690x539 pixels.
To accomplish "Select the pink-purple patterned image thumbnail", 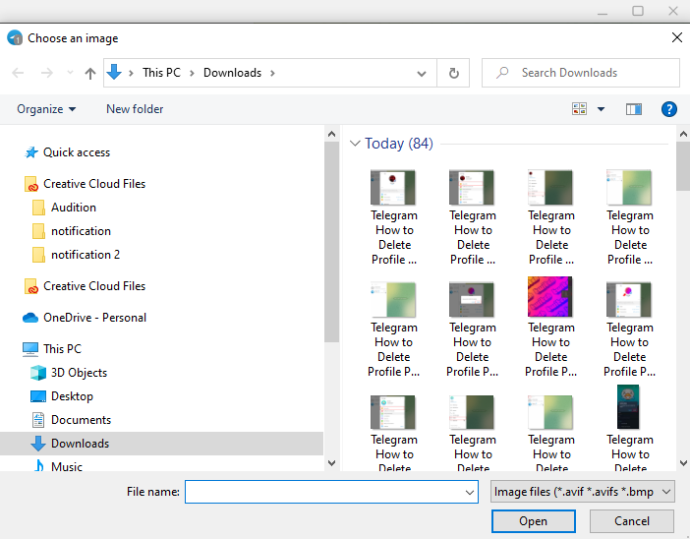I will point(550,297).
